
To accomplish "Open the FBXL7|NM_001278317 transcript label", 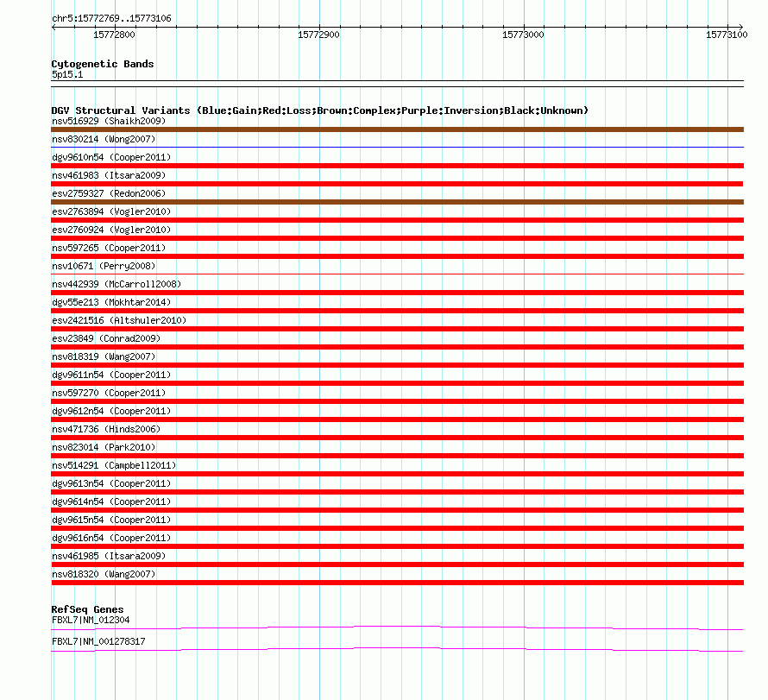I will 98,641.
